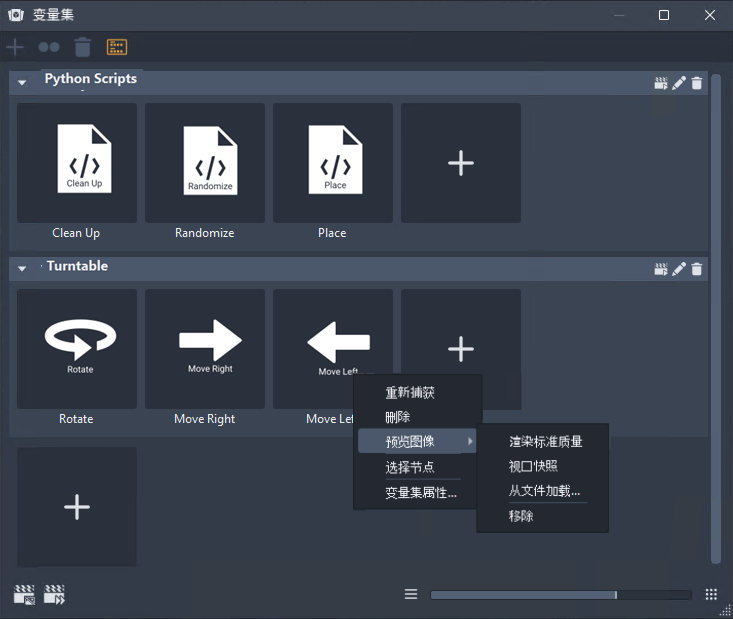Select the Rotate variant thumbnail
This screenshot has height=619, width=733.
coord(77,349)
